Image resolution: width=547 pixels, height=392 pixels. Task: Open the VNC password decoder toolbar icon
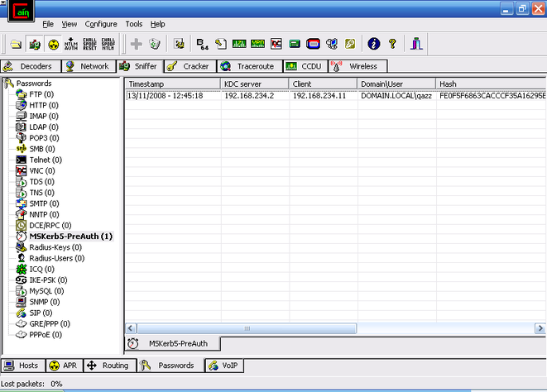click(276, 44)
